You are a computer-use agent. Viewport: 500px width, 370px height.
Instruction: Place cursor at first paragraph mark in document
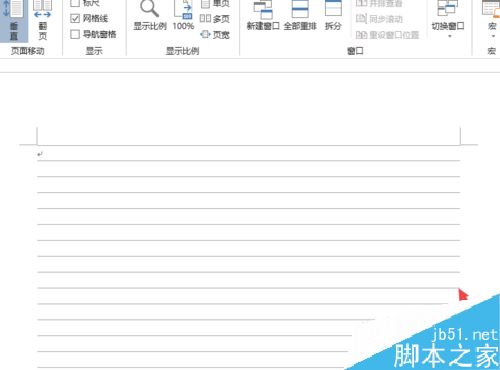tap(40, 154)
